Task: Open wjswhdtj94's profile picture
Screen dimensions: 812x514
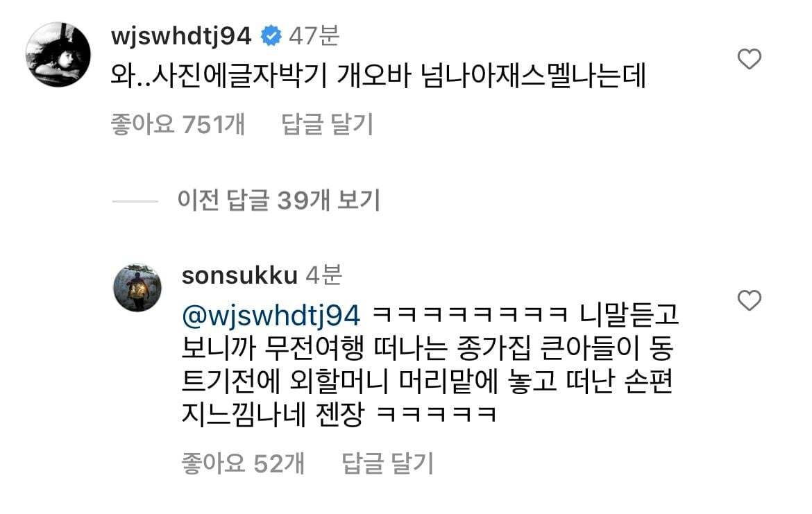Action: tap(58, 54)
